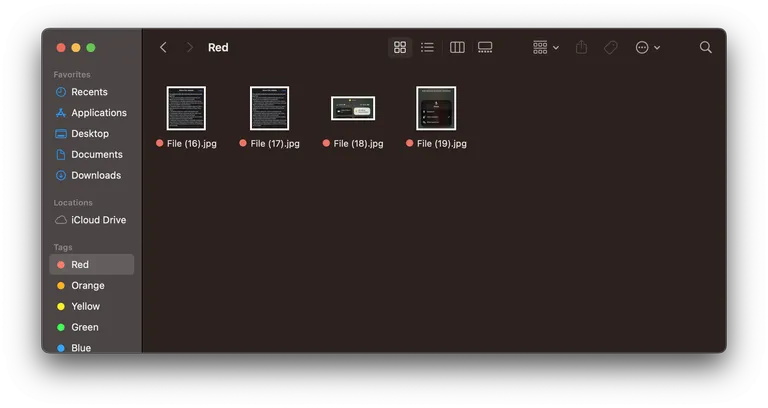Click the Edit Tags icon
Image resolution: width=768 pixels, height=408 pixels.
click(610, 47)
